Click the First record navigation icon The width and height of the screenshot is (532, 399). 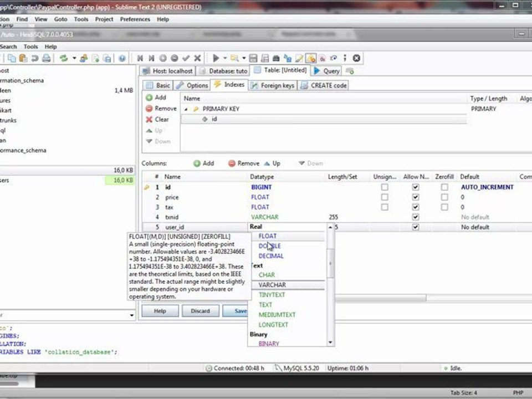[x=140, y=58]
